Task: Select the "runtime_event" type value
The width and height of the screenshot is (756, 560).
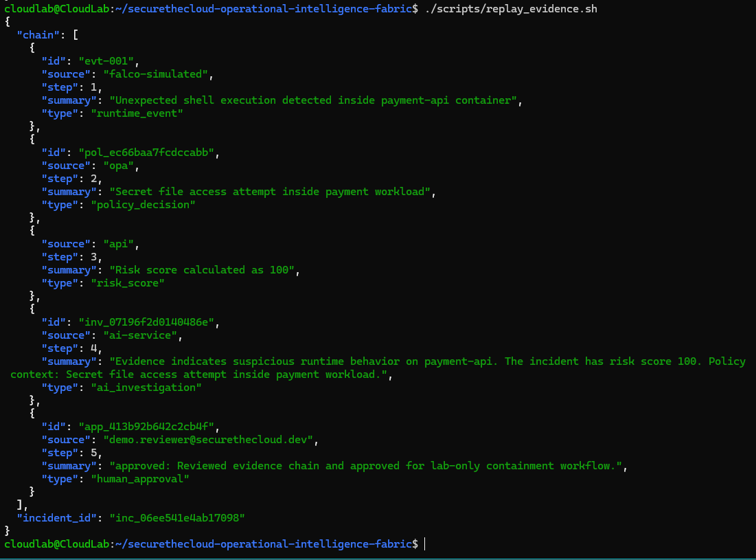Action: (x=137, y=113)
